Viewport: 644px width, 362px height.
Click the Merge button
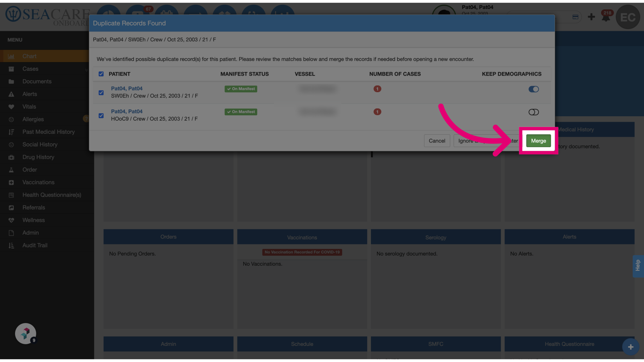point(538,141)
